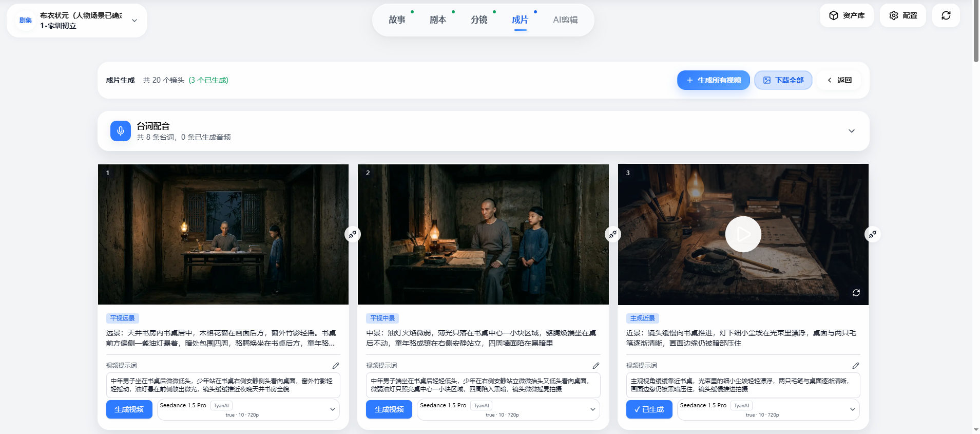Click link icon between shot 1 and 2

[x=353, y=234]
